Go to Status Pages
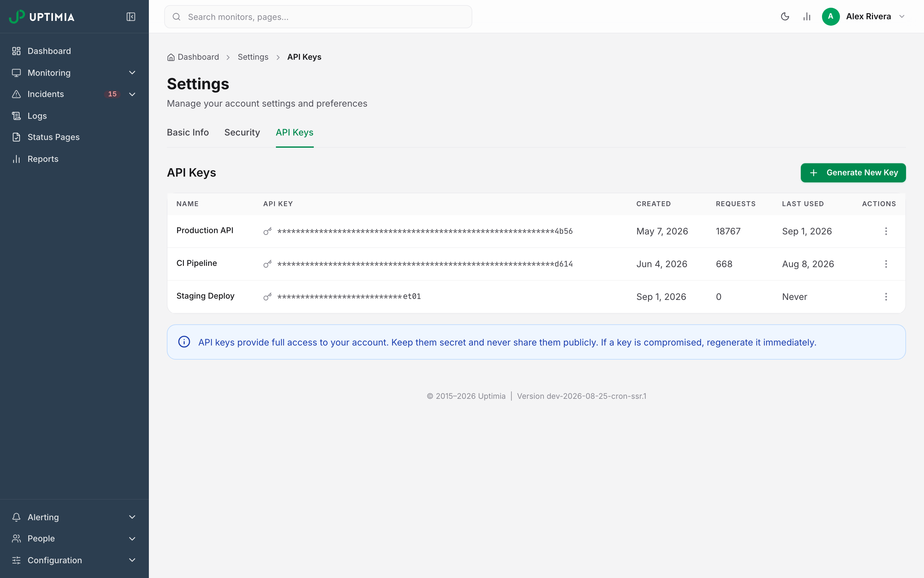The image size is (924, 578). click(x=74, y=137)
